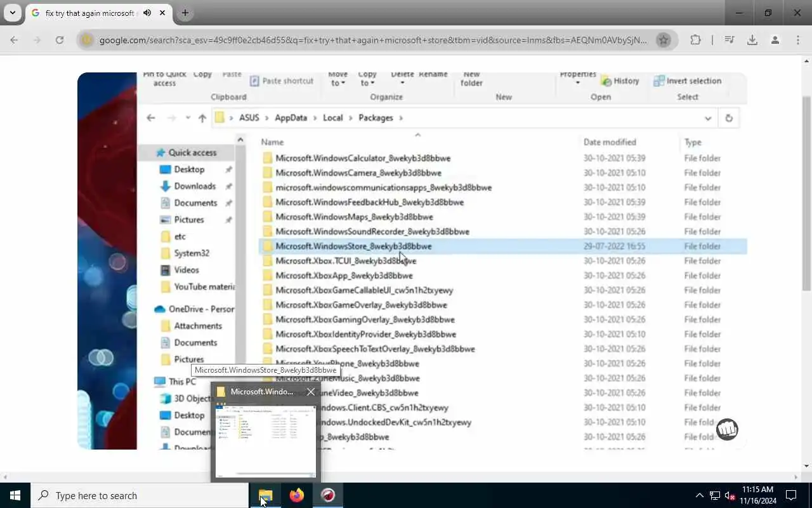Select the Microsoft.WindowsCalculator_8wekyb3d8bbwe folder
This screenshot has height=508, width=812.
click(363, 158)
